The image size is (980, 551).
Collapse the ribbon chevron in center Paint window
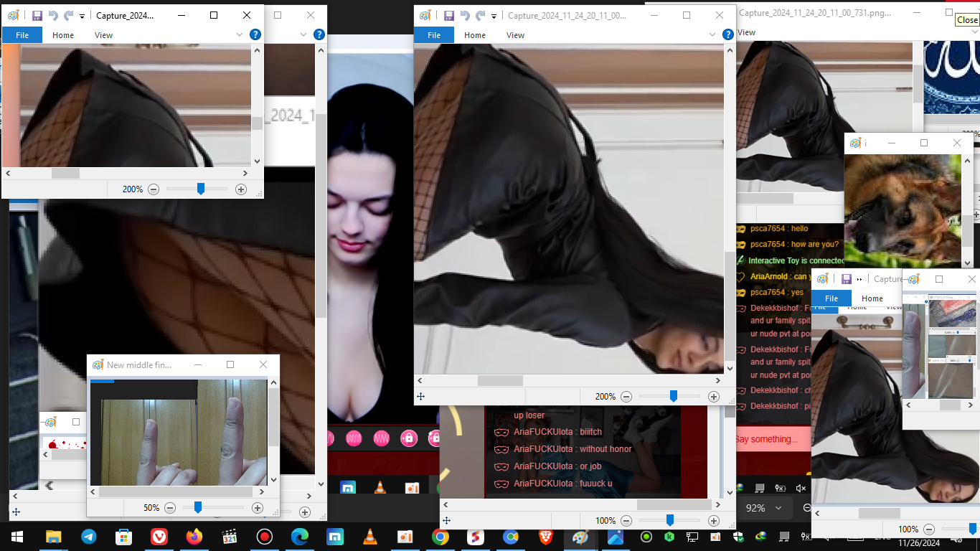(x=712, y=34)
